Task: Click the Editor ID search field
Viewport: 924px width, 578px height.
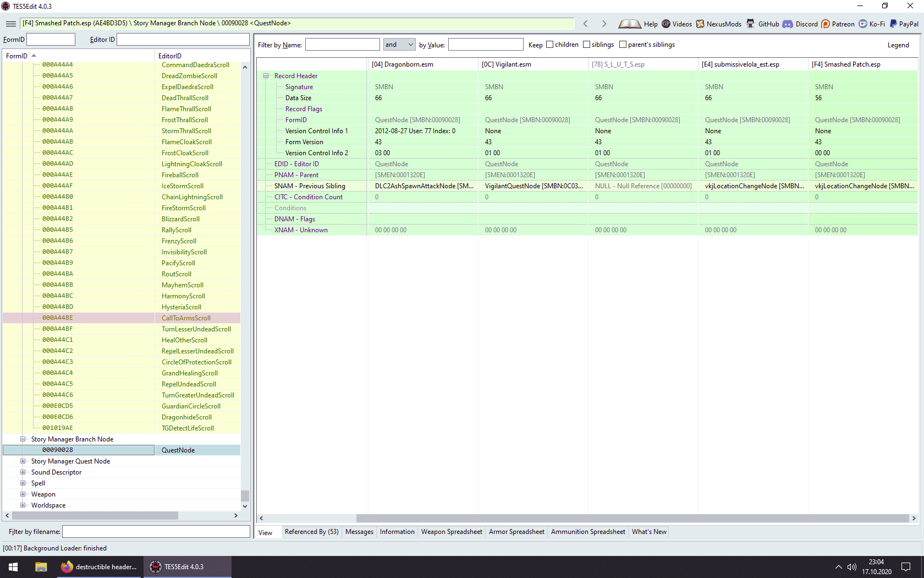Action: click(183, 40)
